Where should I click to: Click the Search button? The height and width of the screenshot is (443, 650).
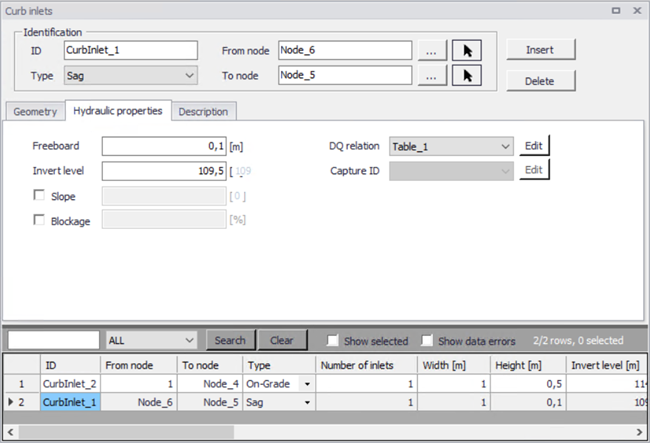(x=230, y=340)
